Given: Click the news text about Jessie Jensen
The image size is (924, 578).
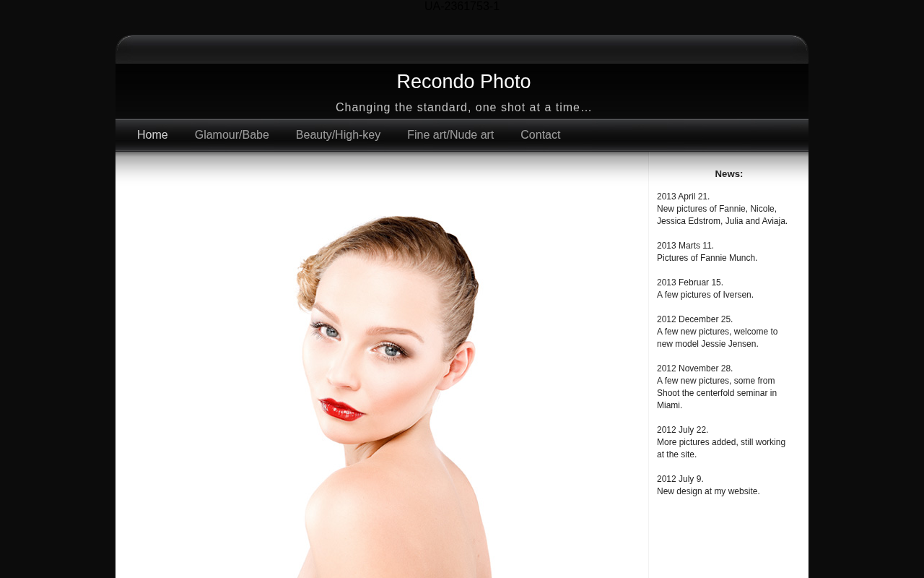Looking at the screenshot, I should 717,338.
